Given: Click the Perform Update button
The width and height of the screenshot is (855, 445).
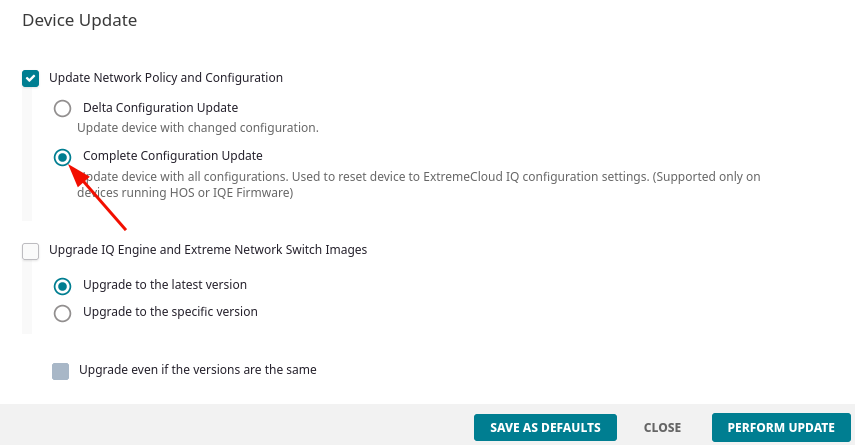Looking at the screenshot, I should pyautogui.click(x=780, y=427).
